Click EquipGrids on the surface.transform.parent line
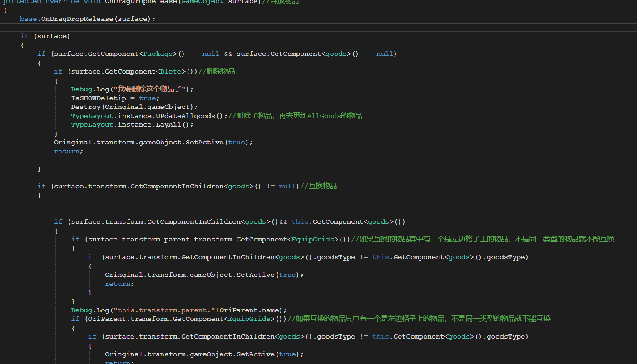The image size is (637, 364). (312, 239)
